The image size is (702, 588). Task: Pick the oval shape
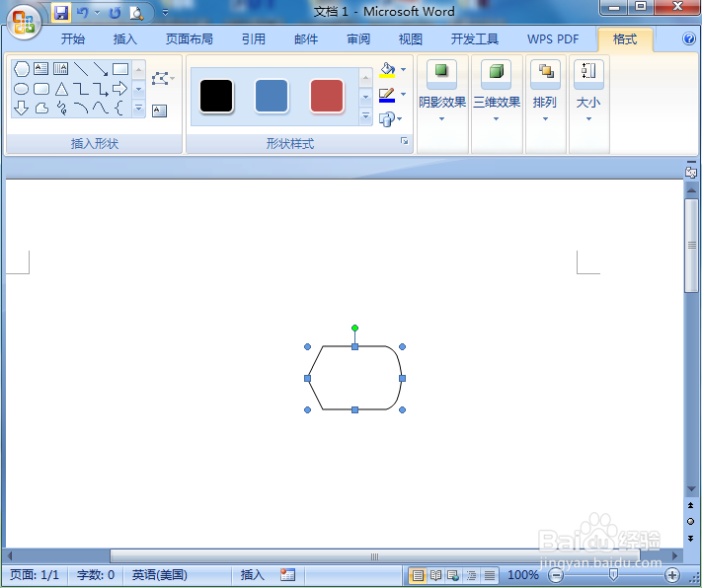(21, 89)
